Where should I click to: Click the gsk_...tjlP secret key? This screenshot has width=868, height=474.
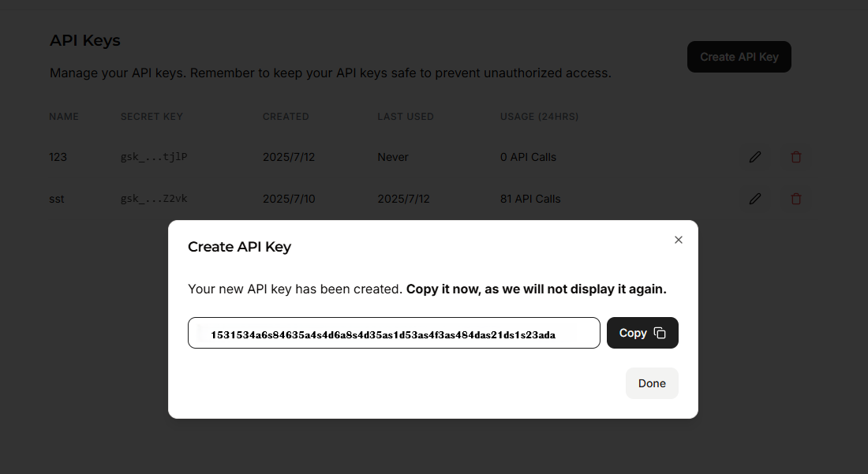point(154,157)
